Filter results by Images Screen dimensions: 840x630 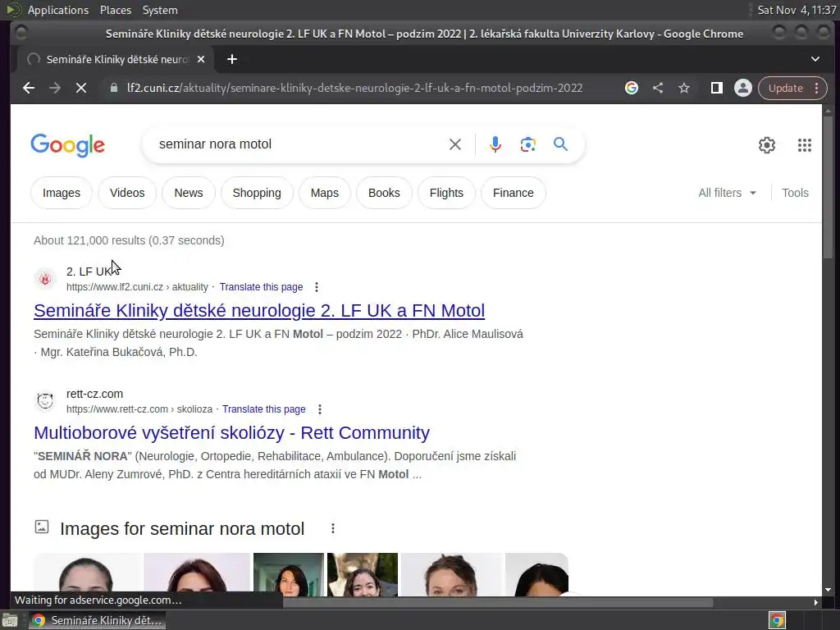point(62,193)
